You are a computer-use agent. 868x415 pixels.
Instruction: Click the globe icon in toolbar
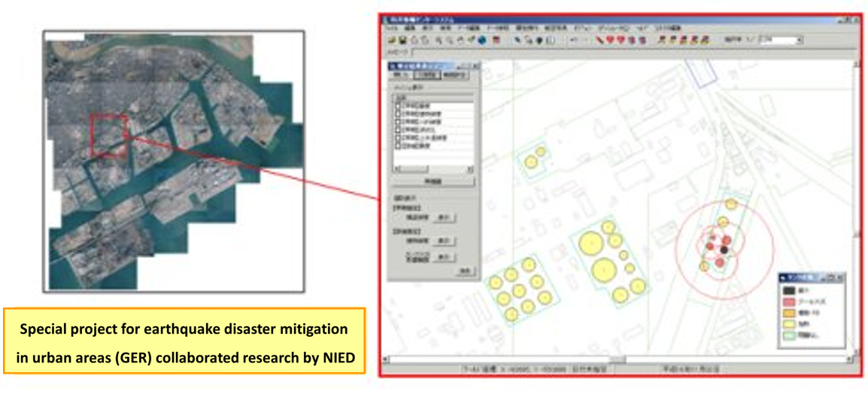[x=481, y=40]
